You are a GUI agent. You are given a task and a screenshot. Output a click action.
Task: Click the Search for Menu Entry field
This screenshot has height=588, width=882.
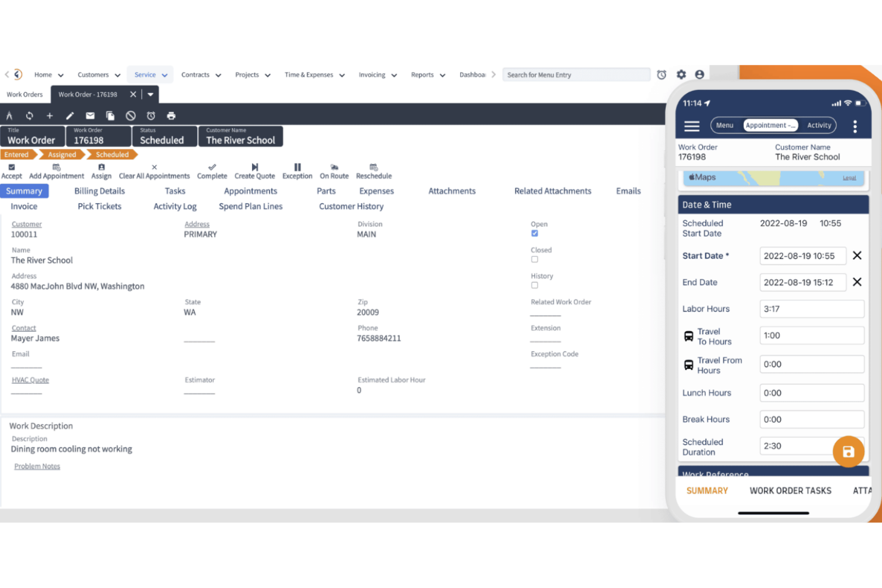click(x=576, y=74)
